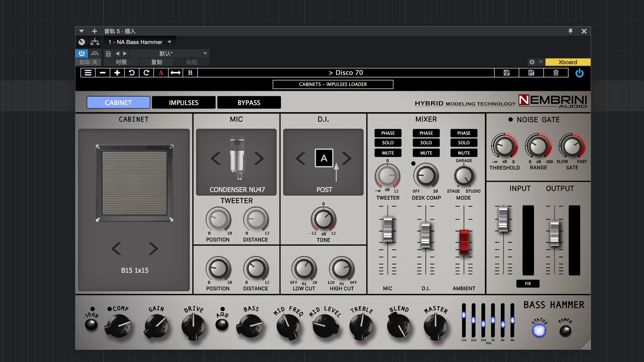
Task: Click the INPUT level fader
Action: 503,219
